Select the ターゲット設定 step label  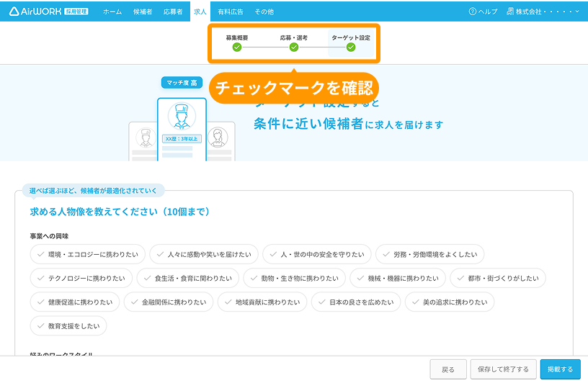click(351, 38)
